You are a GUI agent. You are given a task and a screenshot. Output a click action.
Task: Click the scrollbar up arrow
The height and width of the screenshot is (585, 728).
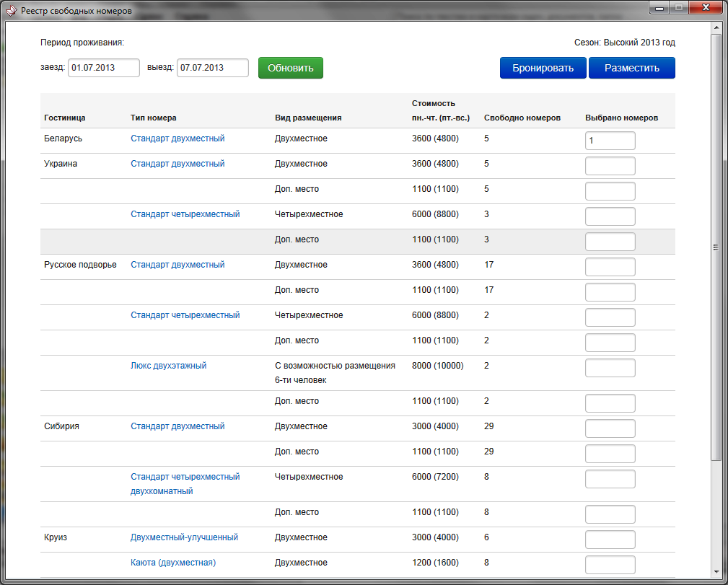[716, 28]
